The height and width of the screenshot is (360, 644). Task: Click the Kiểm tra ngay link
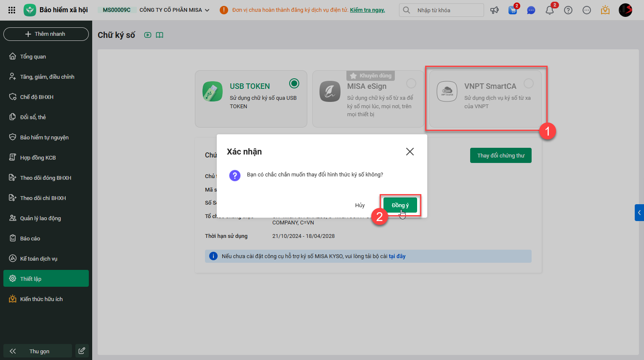[367, 10]
